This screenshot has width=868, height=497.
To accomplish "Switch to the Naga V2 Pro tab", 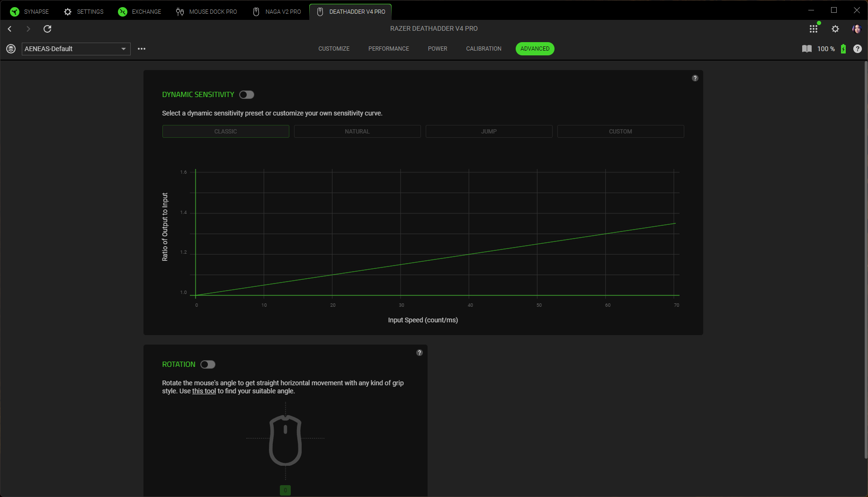I will click(x=277, y=12).
